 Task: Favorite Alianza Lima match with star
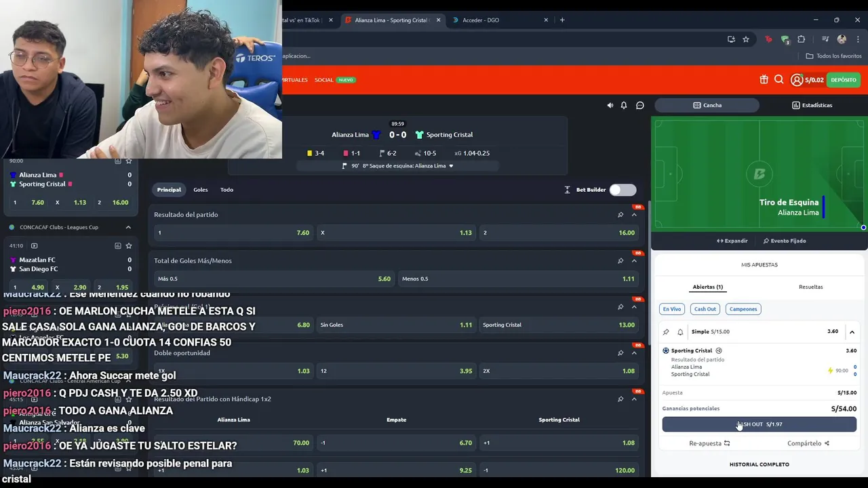tap(129, 161)
